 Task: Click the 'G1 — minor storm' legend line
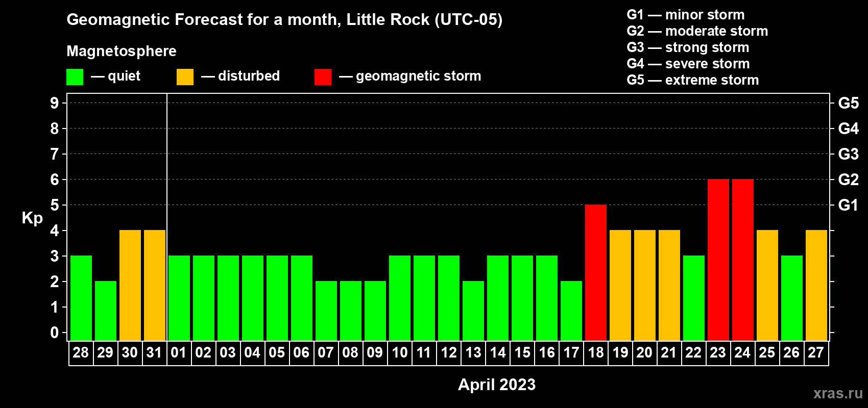tap(685, 15)
